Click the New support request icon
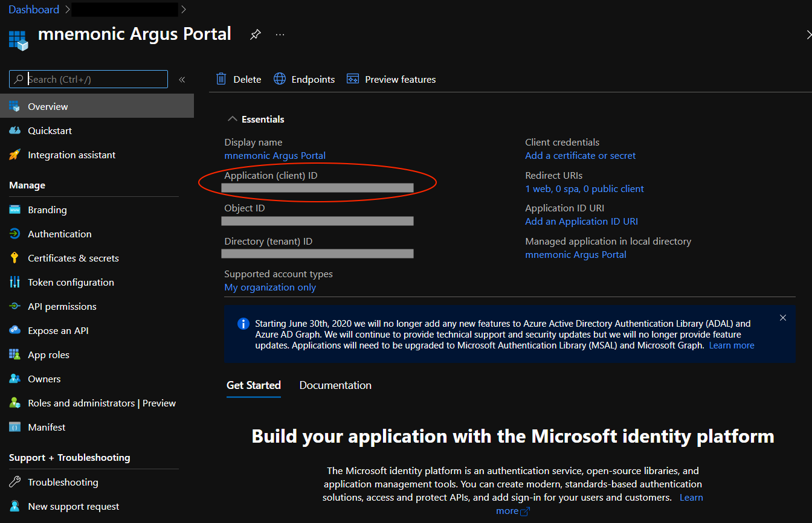 pyautogui.click(x=14, y=506)
